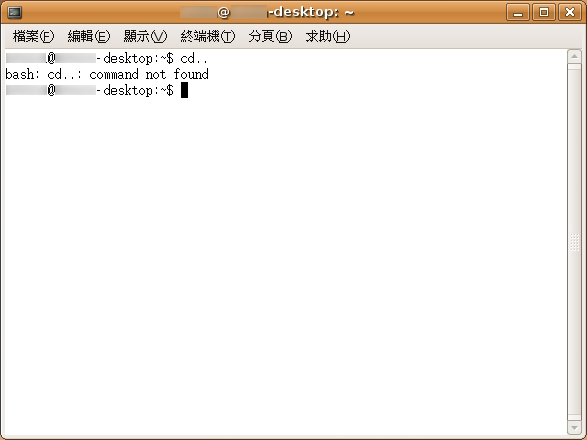
Task: Open the terminal window menu icon
Action: (x=15, y=12)
